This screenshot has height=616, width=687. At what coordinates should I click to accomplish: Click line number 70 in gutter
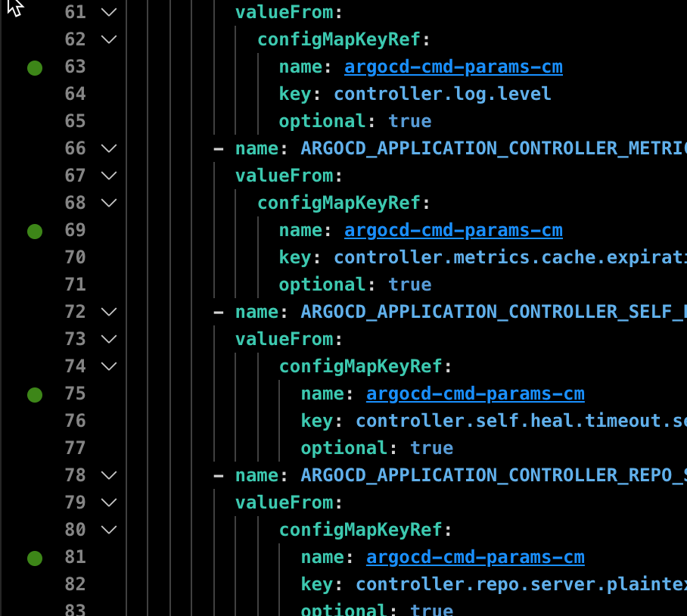click(76, 257)
